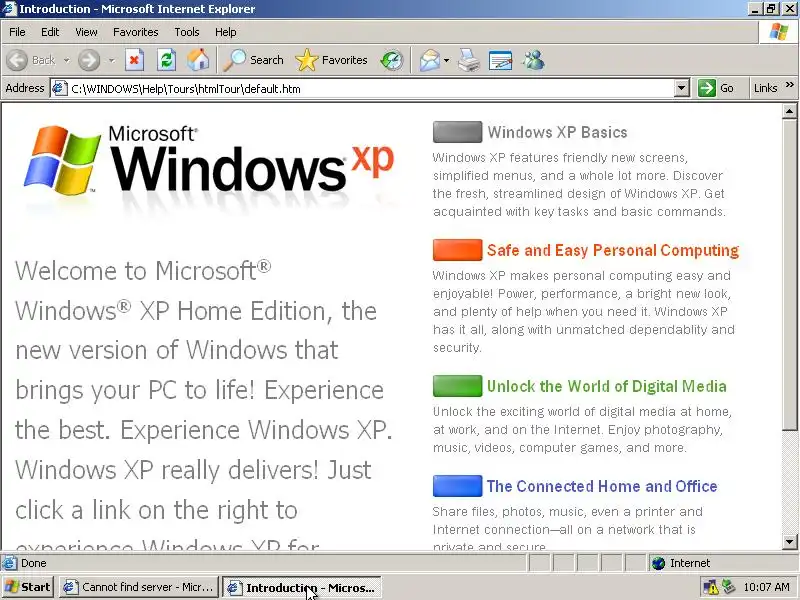This screenshot has height=600, width=800.
Task: Click the Done status bar page icon
Action: 9,563
